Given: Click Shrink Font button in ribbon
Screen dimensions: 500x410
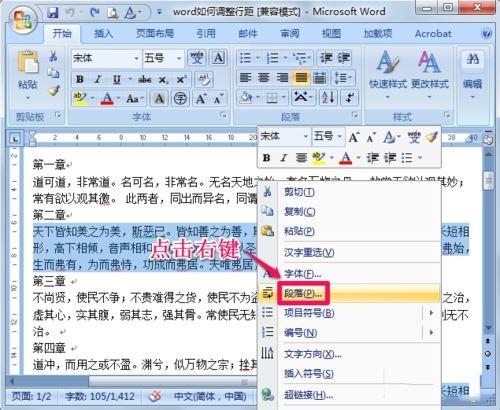Looking at the screenshot, I should [x=218, y=99].
